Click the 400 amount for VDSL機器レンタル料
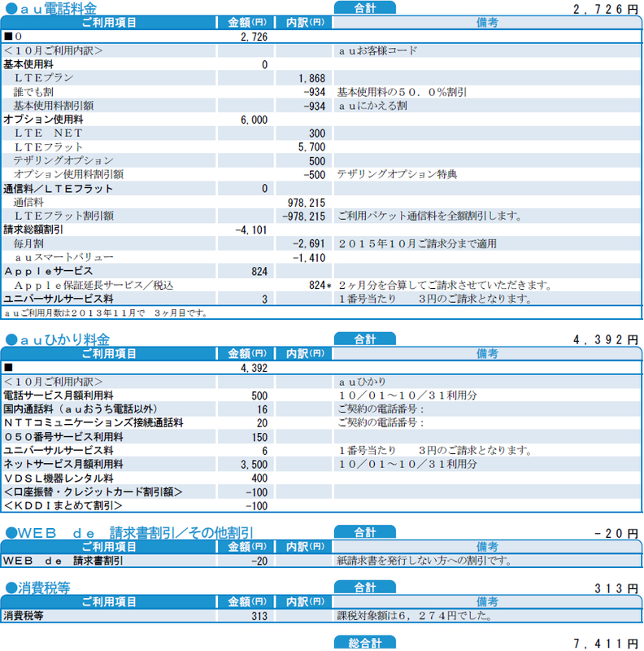Viewport: 644px width, 651px height. 259,478
